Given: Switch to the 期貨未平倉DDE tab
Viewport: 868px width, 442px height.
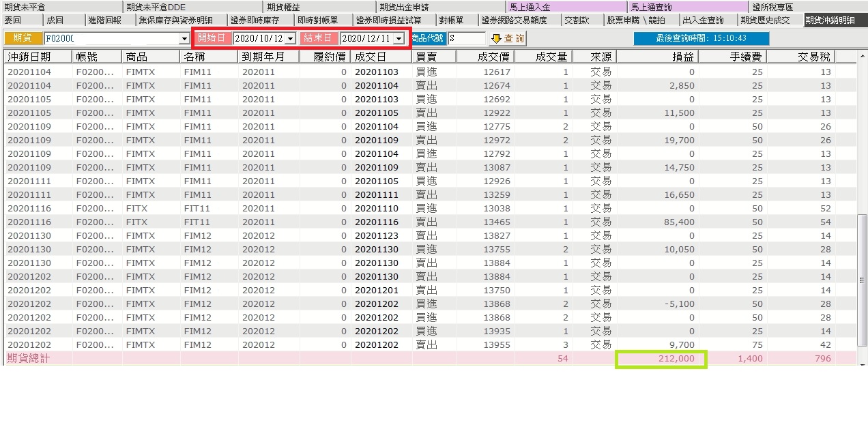Looking at the screenshot, I should [193, 7].
